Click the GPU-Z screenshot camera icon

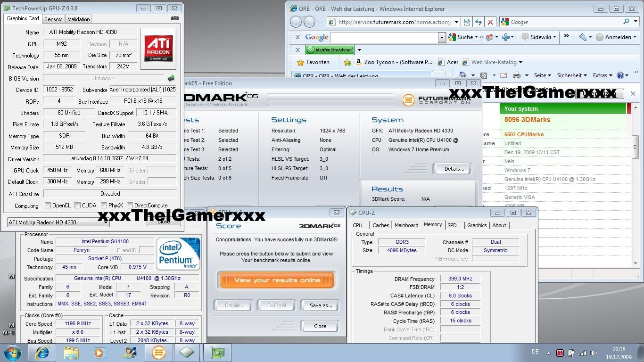[175, 18]
